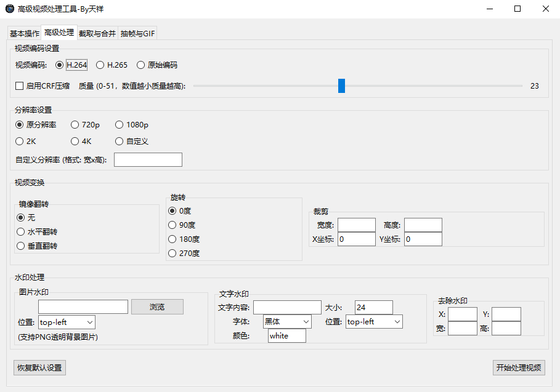Open the 截取与合并 tab

pos(97,33)
